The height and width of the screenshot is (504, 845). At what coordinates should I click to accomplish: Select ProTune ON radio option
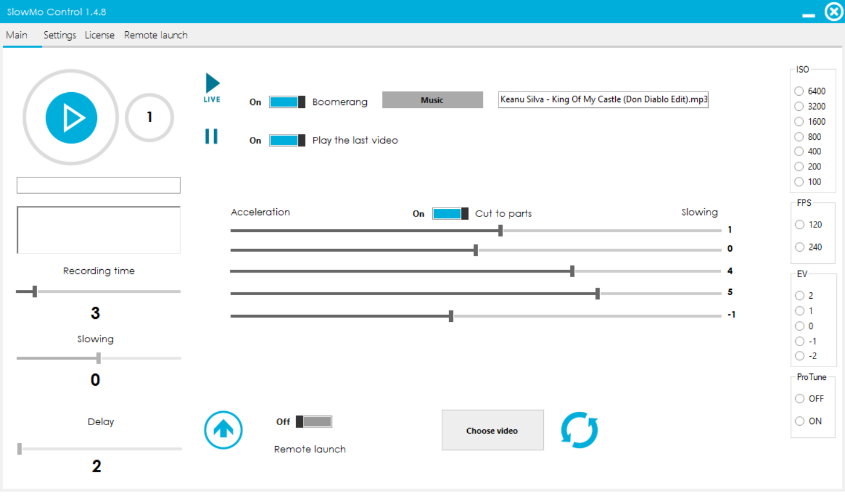pos(800,421)
